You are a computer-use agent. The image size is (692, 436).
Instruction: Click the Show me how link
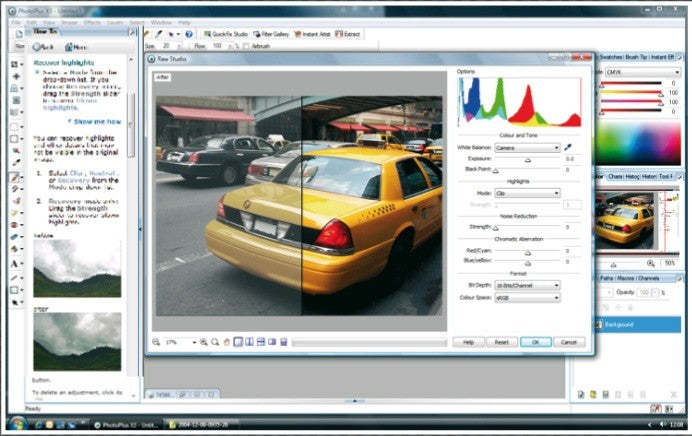click(x=97, y=121)
